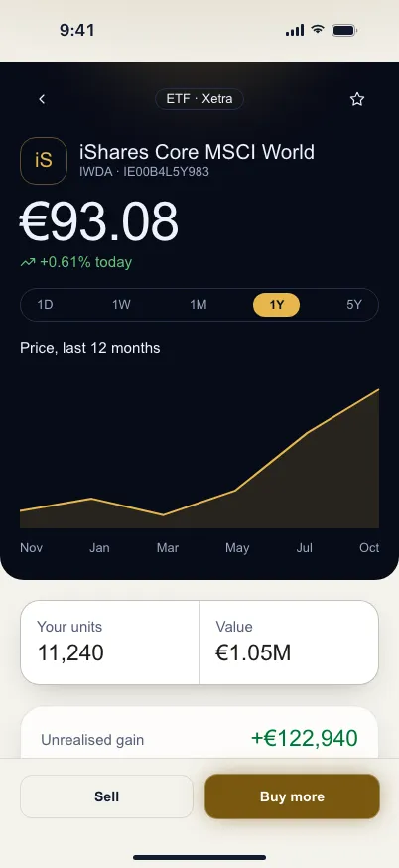
Task: Tap the Oct label on chart axis
Action: (x=369, y=548)
